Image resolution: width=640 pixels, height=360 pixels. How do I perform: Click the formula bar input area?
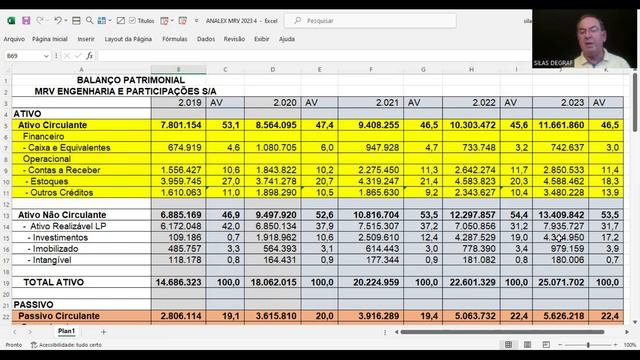click(314, 56)
